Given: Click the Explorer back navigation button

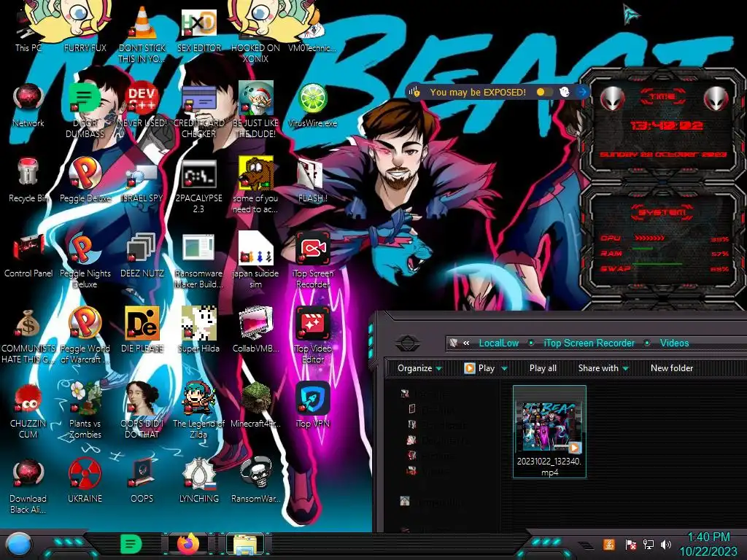Looking at the screenshot, I should (407, 343).
